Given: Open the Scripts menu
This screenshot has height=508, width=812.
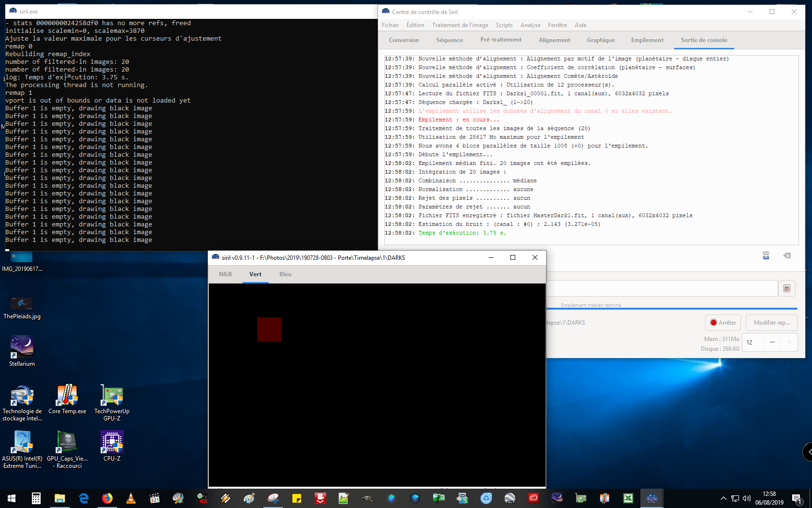Looking at the screenshot, I should point(504,25).
